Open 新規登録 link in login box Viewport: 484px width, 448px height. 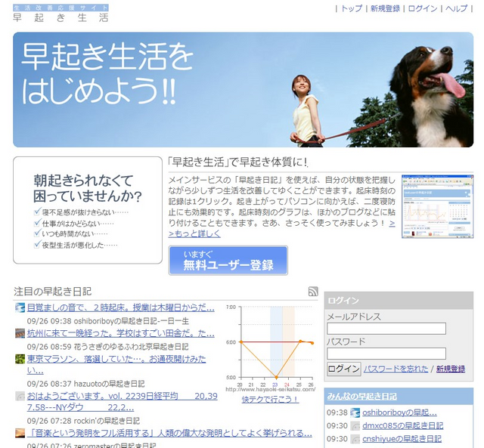pos(451,369)
